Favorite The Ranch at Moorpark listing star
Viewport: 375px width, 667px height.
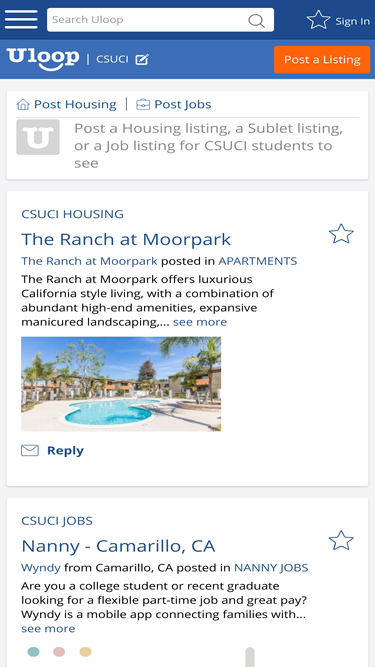tap(341, 234)
